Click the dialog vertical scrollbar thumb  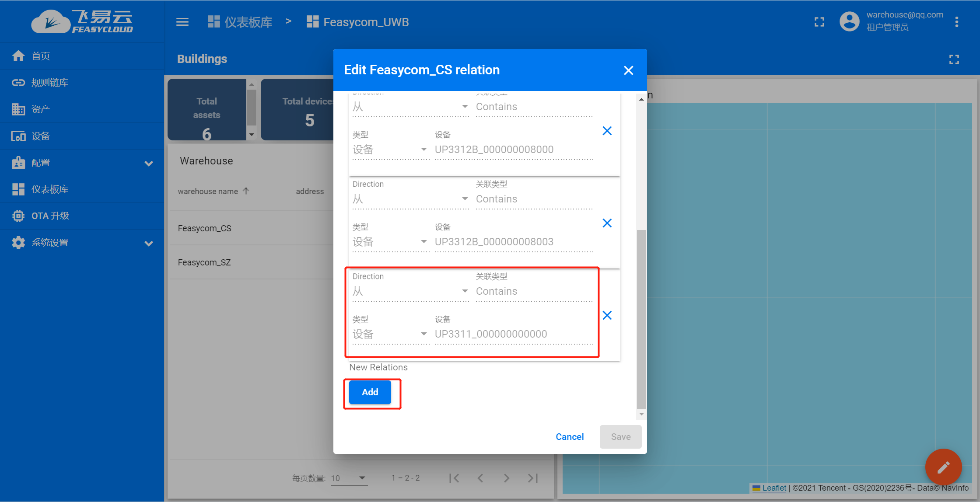click(641, 319)
